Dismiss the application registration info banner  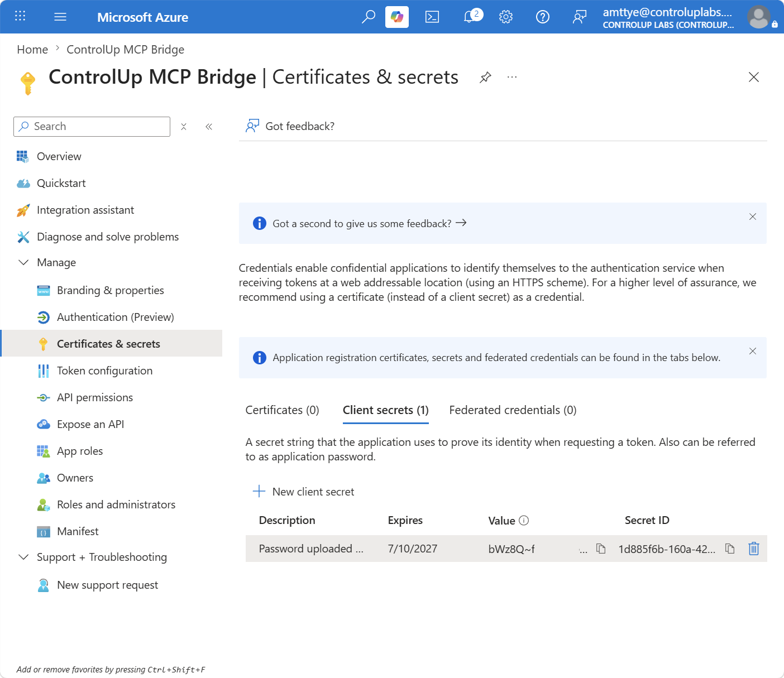pos(753,351)
